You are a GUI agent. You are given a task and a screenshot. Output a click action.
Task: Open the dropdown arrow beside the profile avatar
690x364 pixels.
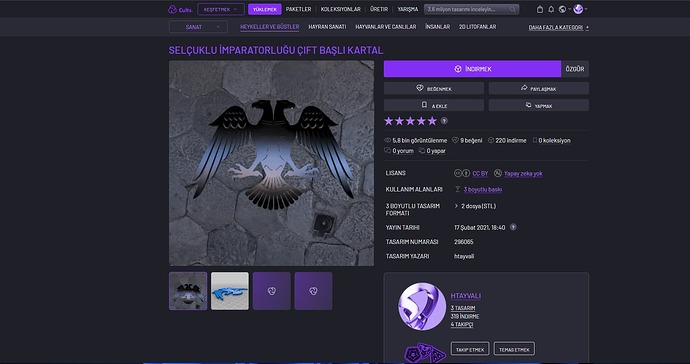[x=586, y=9]
